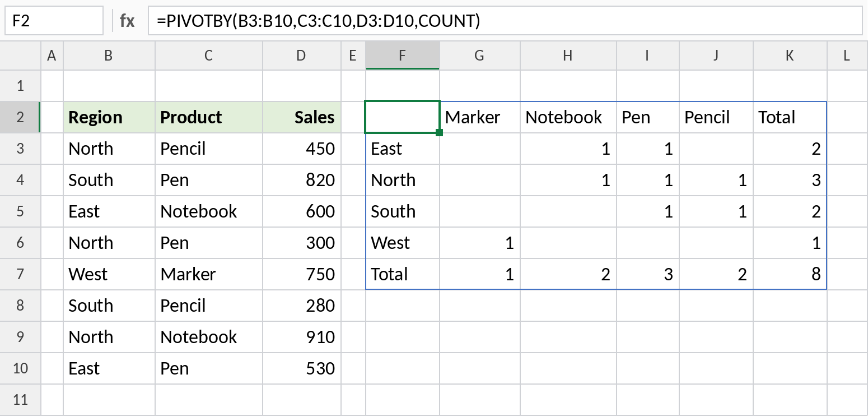Select row 2 header
This screenshot has width=868, height=416.
point(20,117)
